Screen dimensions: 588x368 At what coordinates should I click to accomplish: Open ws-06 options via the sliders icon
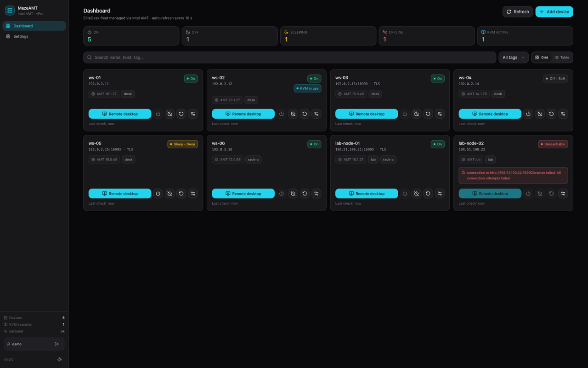tap(317, 194)
